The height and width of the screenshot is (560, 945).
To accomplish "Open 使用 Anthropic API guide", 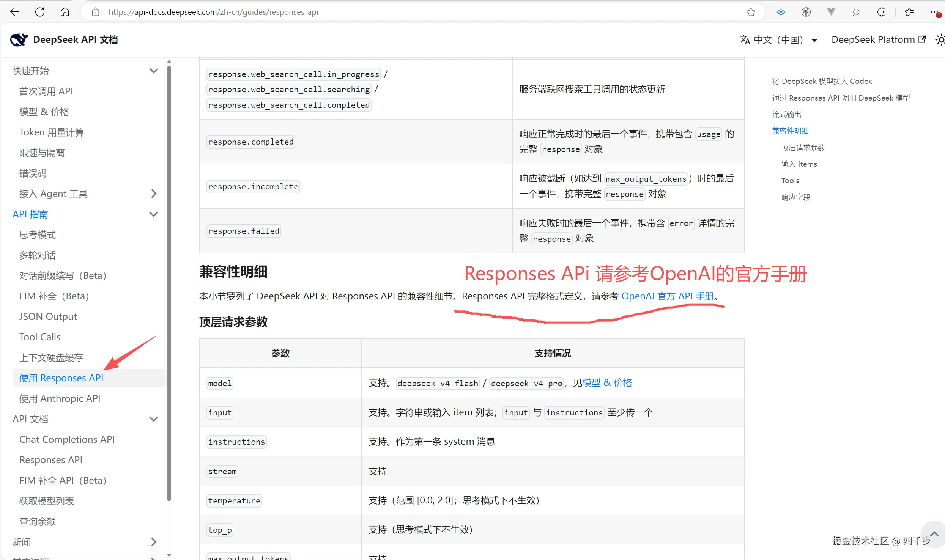I will pyautogui.click(x=60, y=398).
